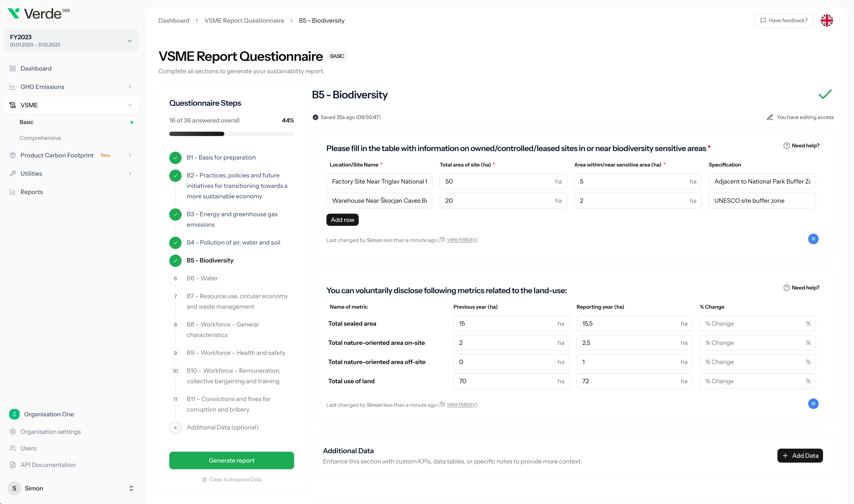Click the Verde 365 logo
The image size is (854, 504).
(x=39, y=14)
